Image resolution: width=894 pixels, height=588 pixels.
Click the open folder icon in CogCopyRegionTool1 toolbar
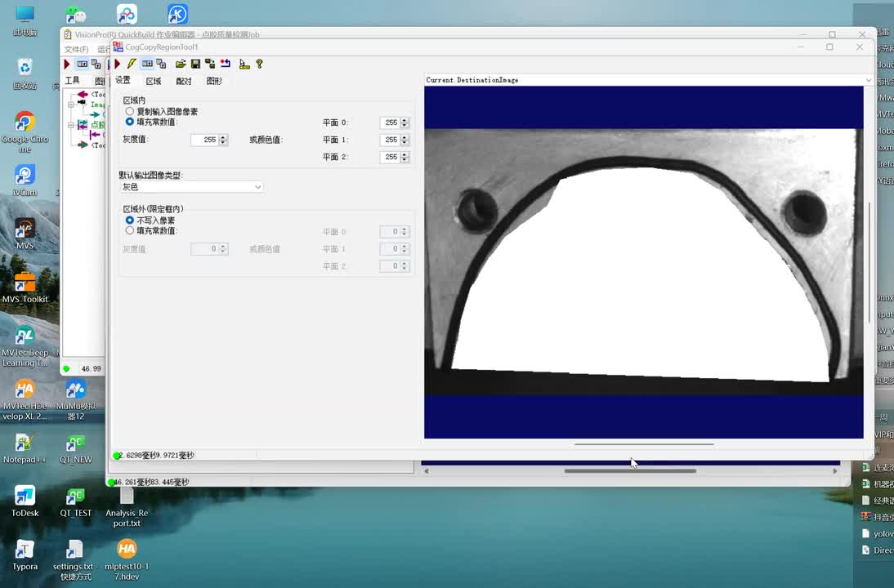click(181, 64)
